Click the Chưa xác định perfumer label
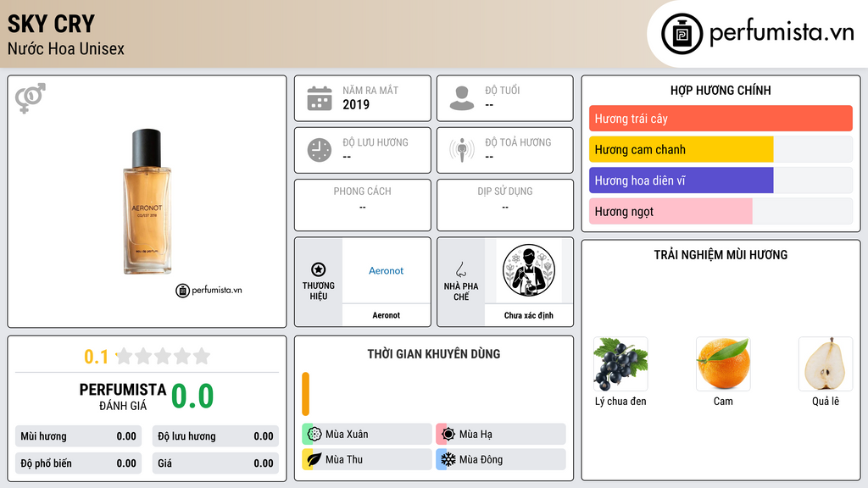Viewport: 868px width, 488px height. point(529,315)
